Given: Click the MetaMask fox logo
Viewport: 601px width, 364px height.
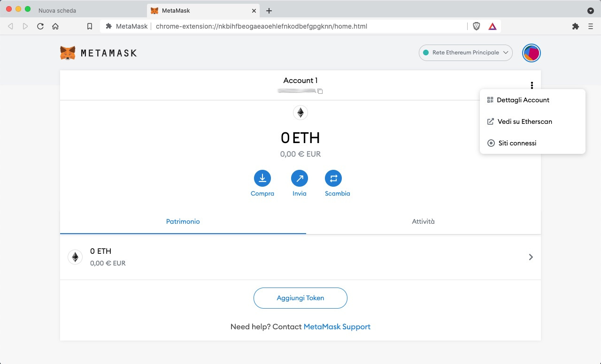Looking at the screenshot, I should 68,53.
